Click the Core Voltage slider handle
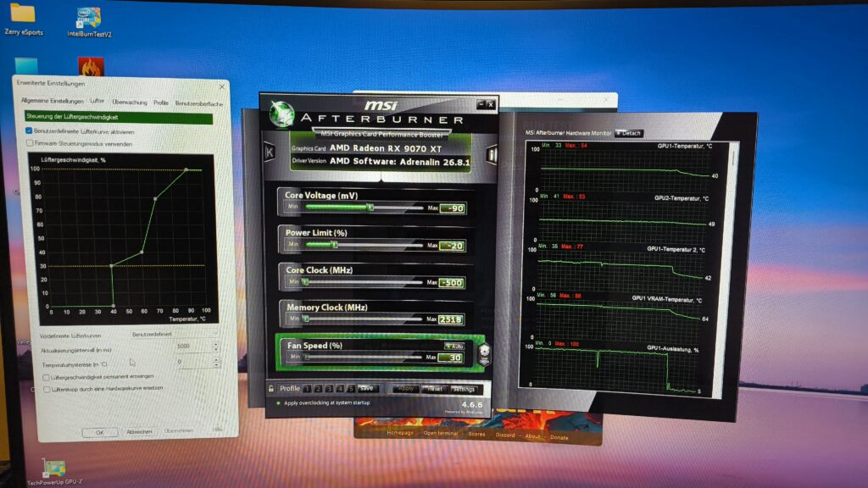Screen dimensions: 868x488 370,208
